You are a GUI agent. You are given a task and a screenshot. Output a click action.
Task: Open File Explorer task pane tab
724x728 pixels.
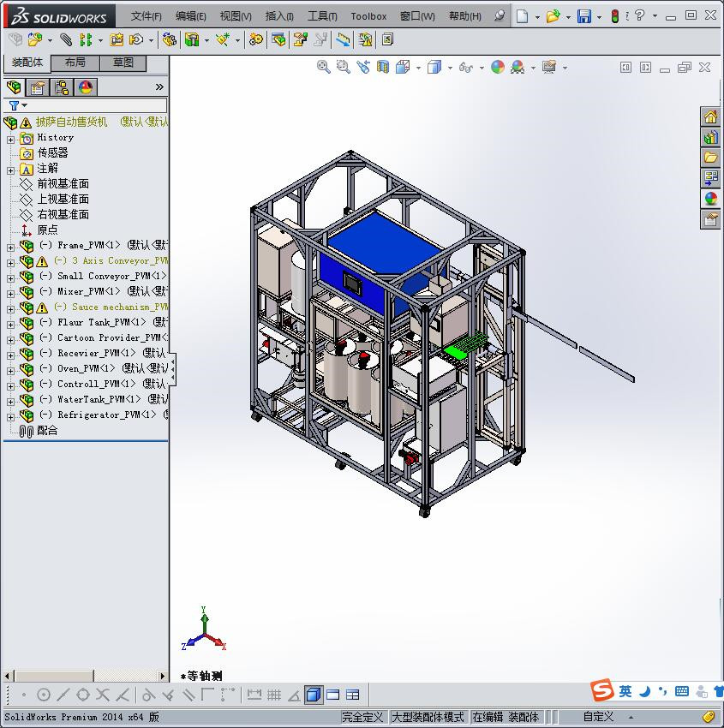(x=710, y=158)
